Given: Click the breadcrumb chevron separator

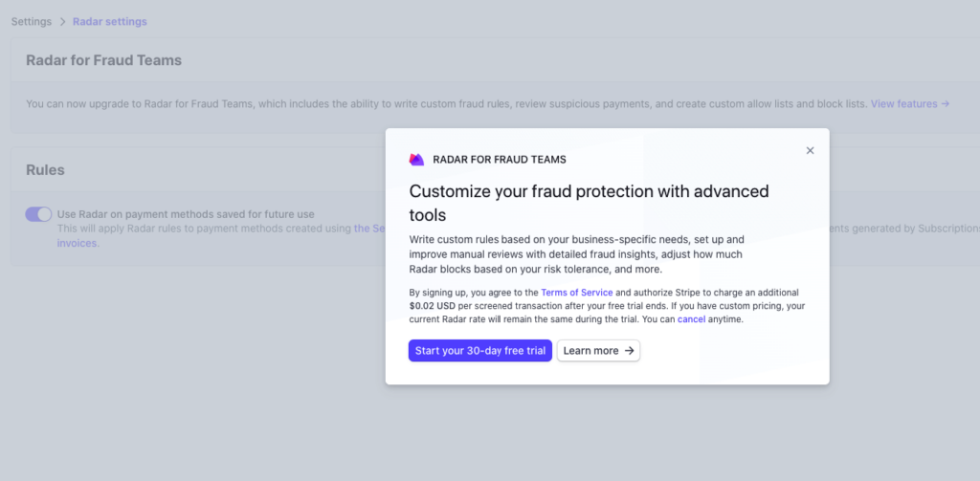Looking at the screenshot, I should coord(62,21).
